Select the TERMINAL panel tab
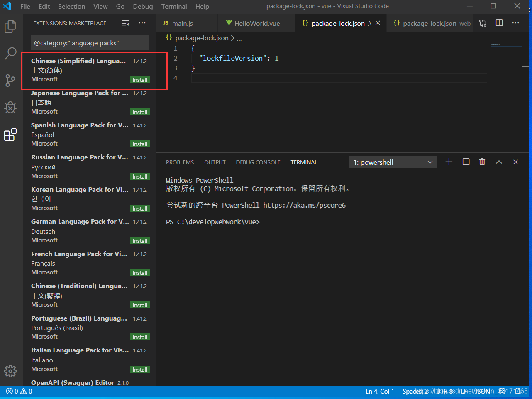 304,162
